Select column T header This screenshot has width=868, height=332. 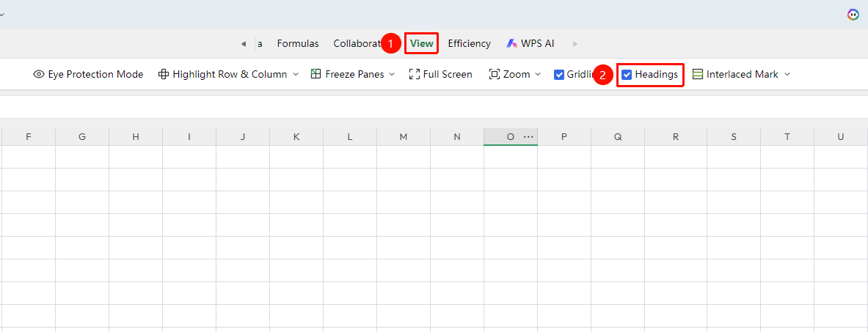[x=787, y=136]
